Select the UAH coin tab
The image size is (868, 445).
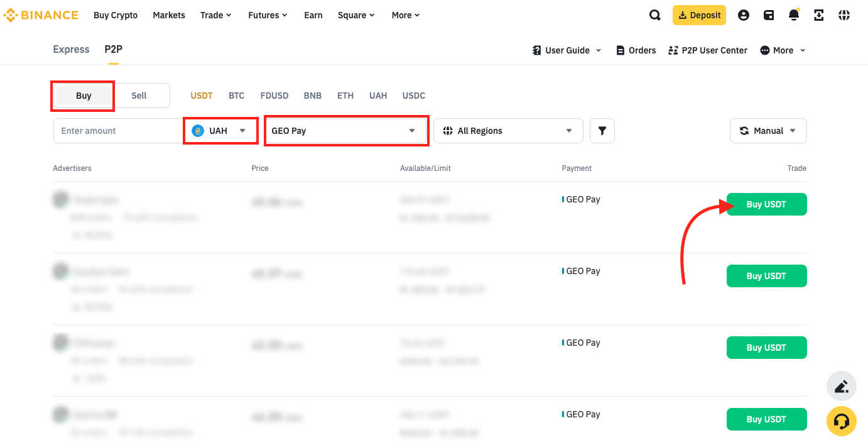378,96
